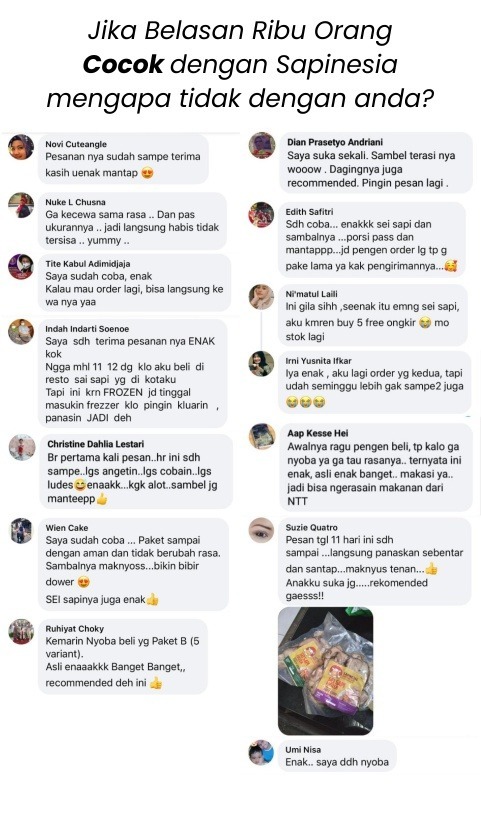
Task: Open Aap Kesse Hei's avatar image
Action: [262, 436]
